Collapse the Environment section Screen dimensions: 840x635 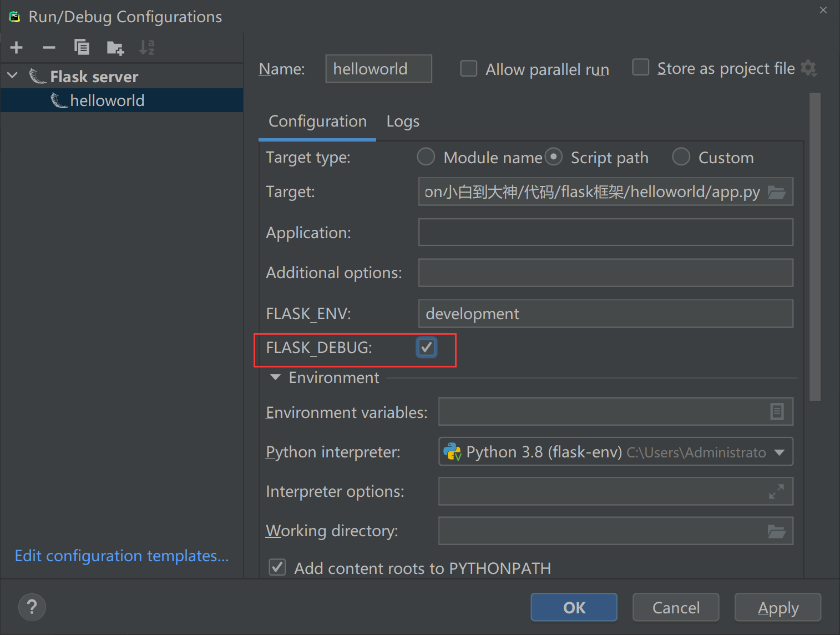[x=275, y=377]
